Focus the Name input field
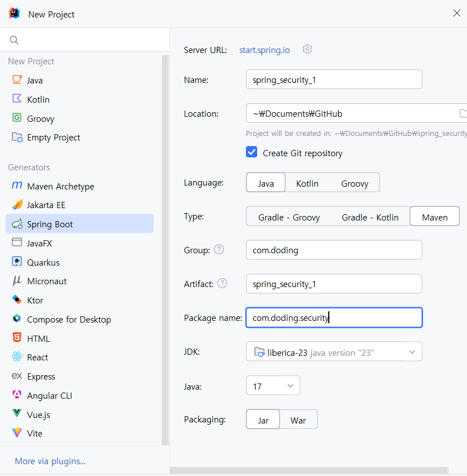Image resolution: width=467 pixels, height=476 pixels. (334, 79)
